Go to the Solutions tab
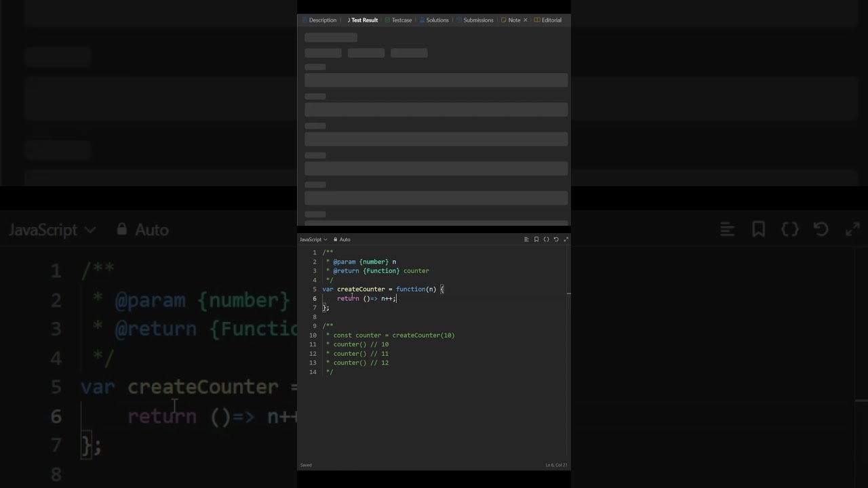Image resolution: width=868 pixels, height=488 pixels. tap(434, 20)
